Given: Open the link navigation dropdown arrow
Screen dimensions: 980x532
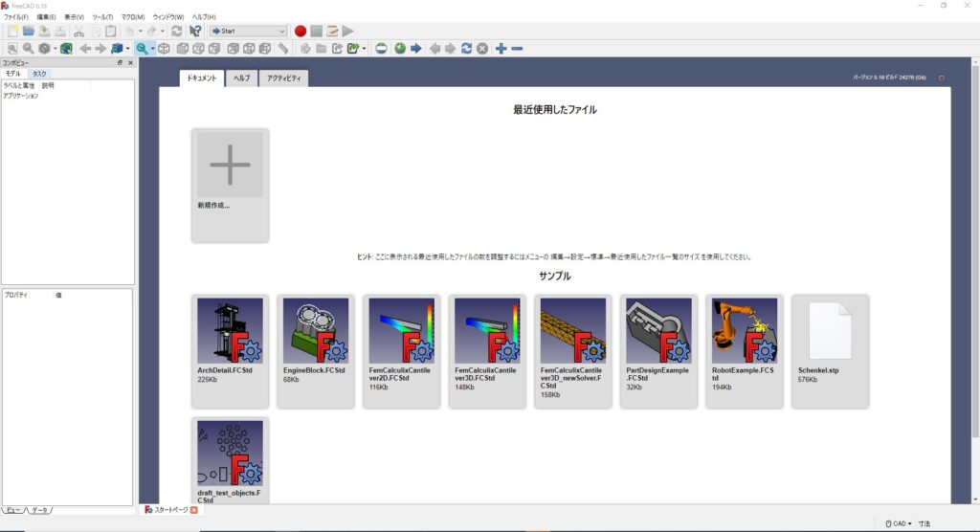Looking at the screenshot, I should coord(127,49).
